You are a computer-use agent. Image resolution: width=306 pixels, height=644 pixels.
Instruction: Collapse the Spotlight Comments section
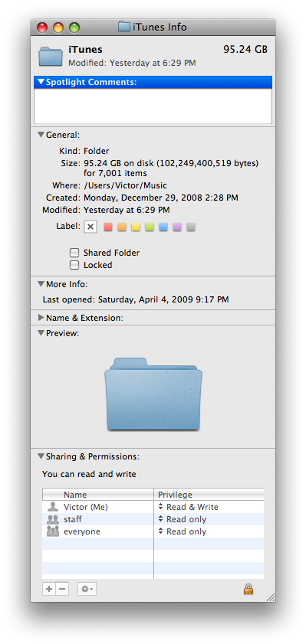tap(41, 82)
